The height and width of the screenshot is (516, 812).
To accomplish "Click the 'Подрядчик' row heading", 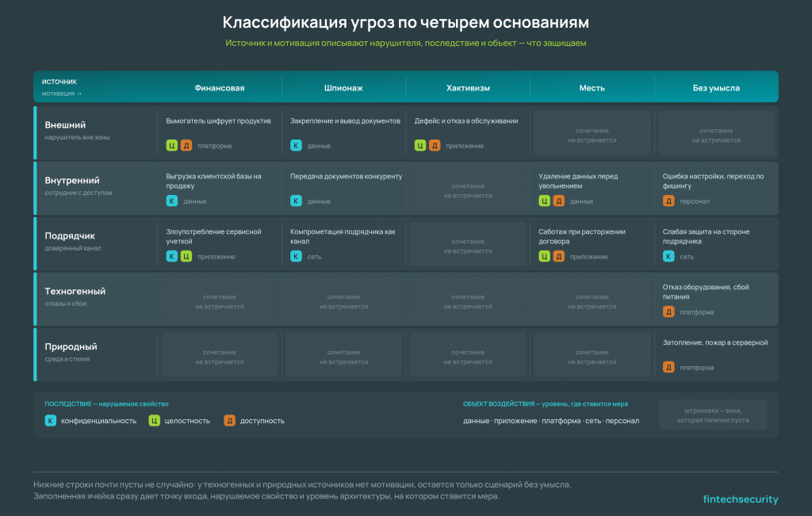I will pos(70,235).
